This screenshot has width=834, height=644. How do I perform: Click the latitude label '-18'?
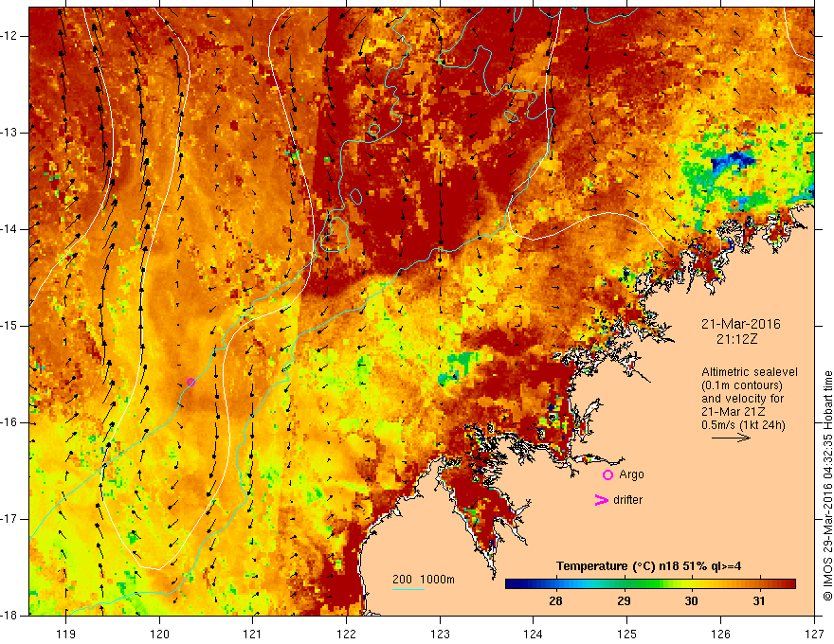pos(10,616)
